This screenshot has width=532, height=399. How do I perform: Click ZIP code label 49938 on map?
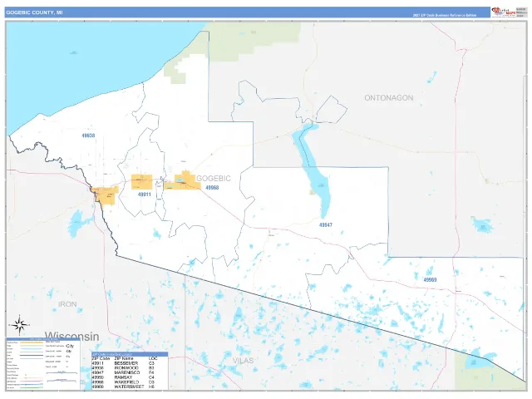click(x=88, y=135)
